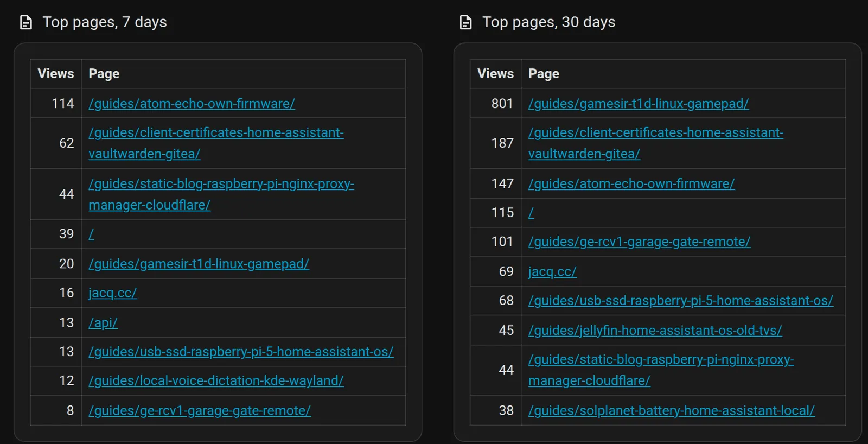
Task: Open jellyfin-home-assistant-os-old-tvs guide link
Action: (655, 331)
